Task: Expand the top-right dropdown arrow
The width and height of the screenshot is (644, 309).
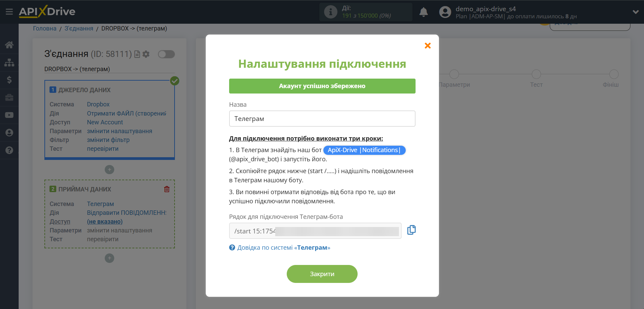Action: 635,12
